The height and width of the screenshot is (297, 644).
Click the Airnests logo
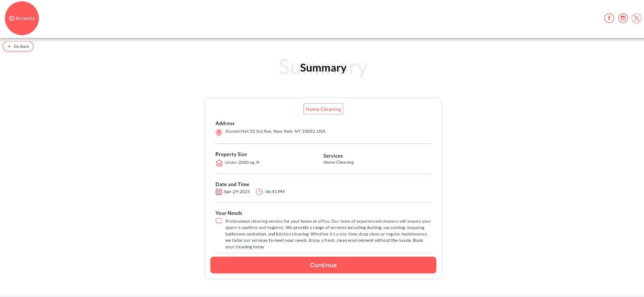[x=22, y=18]
